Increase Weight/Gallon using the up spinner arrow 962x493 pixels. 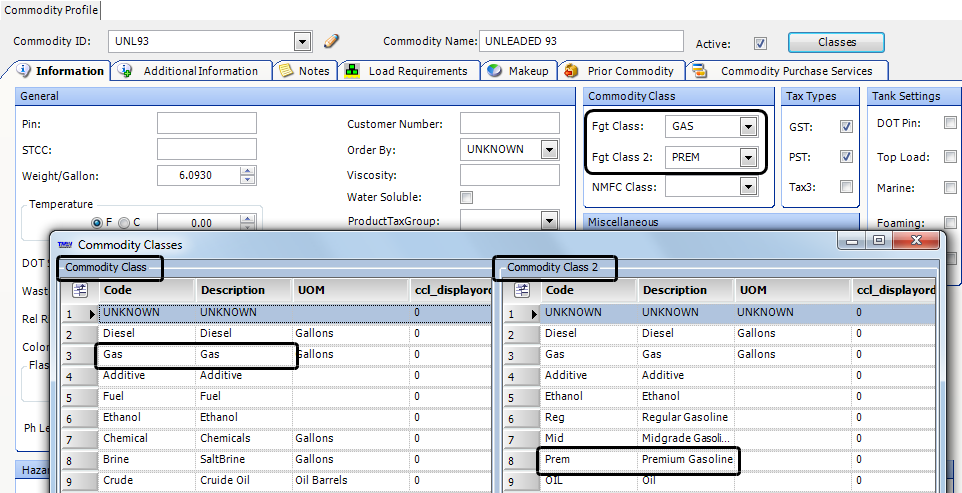coord(248,171)
